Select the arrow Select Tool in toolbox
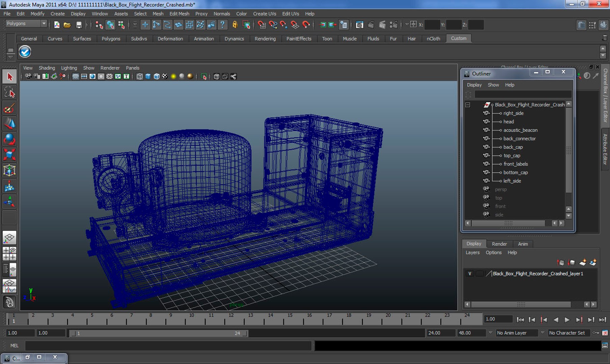 9,77
